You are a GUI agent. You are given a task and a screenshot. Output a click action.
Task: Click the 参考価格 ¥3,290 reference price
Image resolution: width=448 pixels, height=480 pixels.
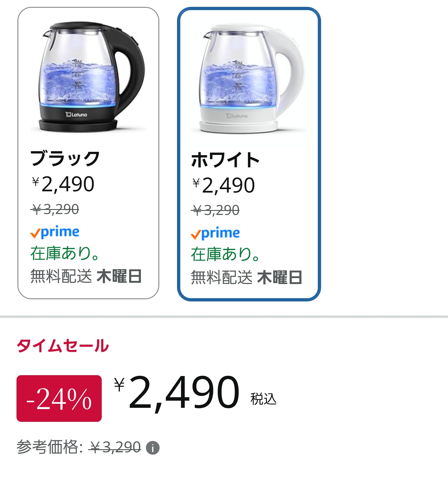point(79,447)
